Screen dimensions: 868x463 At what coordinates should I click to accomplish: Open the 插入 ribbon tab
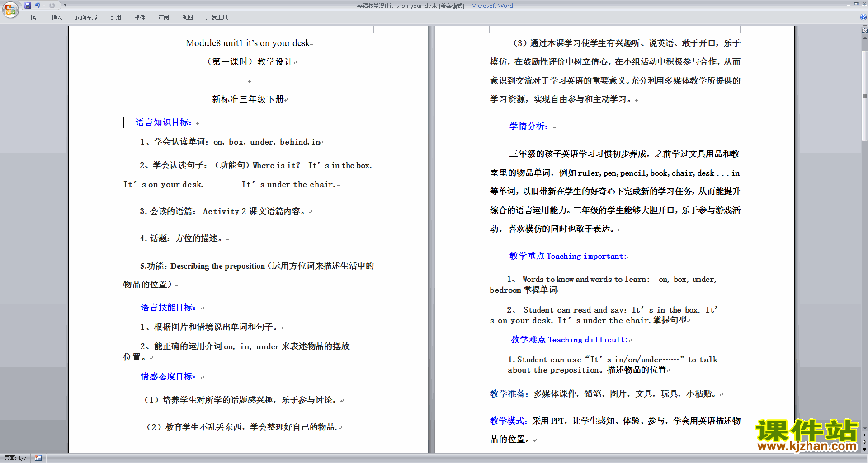pos(57,18)
